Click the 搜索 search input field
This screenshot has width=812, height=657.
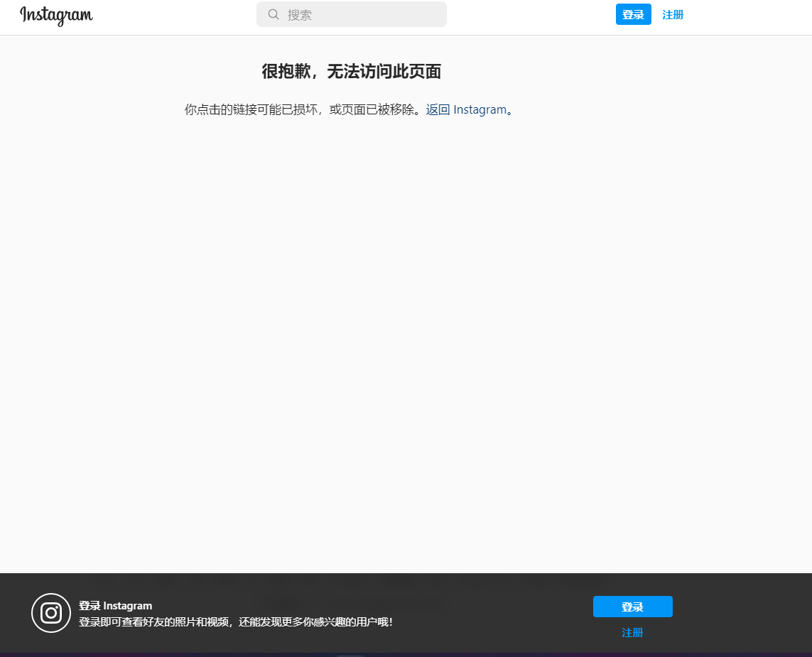pos(352,14)
